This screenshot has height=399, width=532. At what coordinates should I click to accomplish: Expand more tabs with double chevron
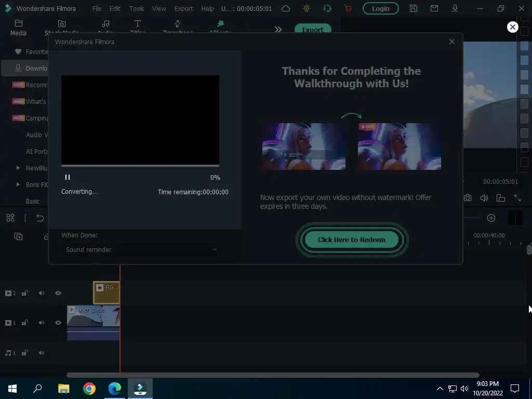pos(278,30)
